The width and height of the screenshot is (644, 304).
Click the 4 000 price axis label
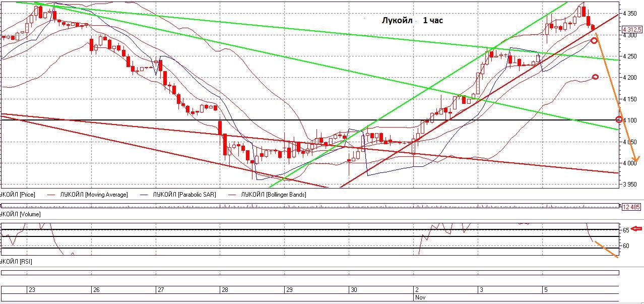pos(630,163)
